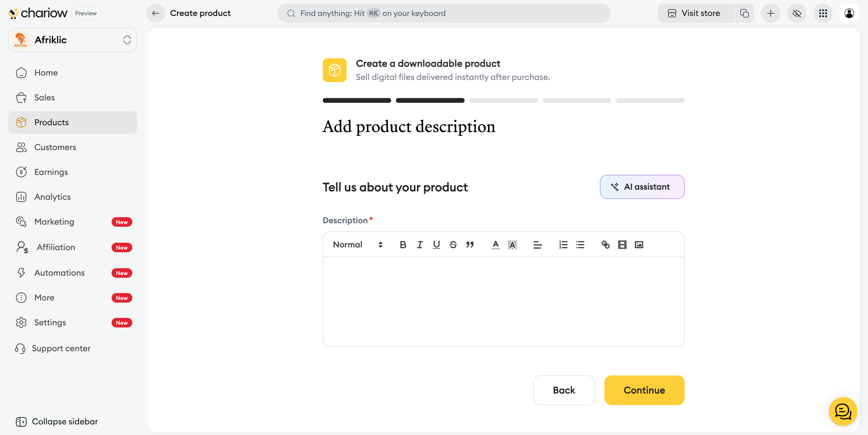Open the text alignment dropdown
Image resolution: width=868 pixels, height=435 pixels.
(537, 244)
